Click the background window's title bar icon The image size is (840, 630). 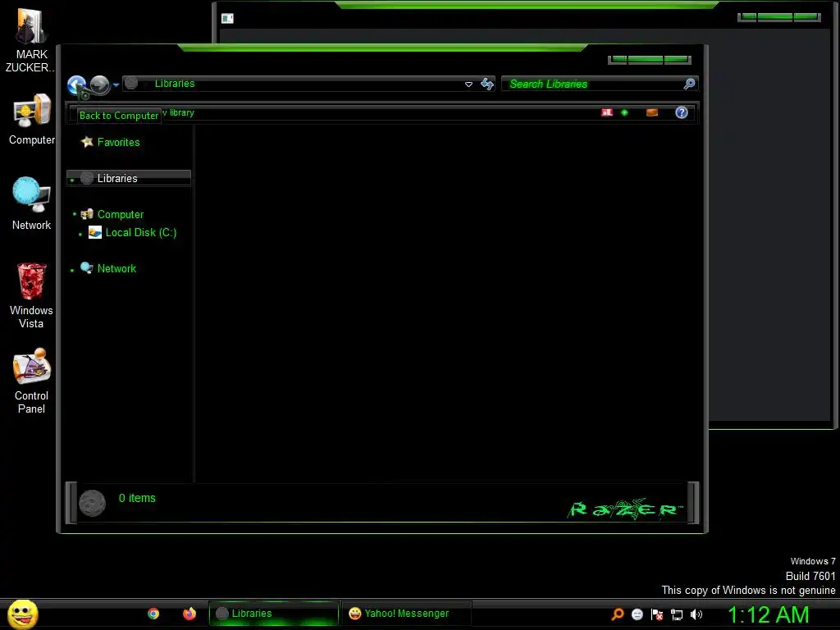click(x=227, y=19)
